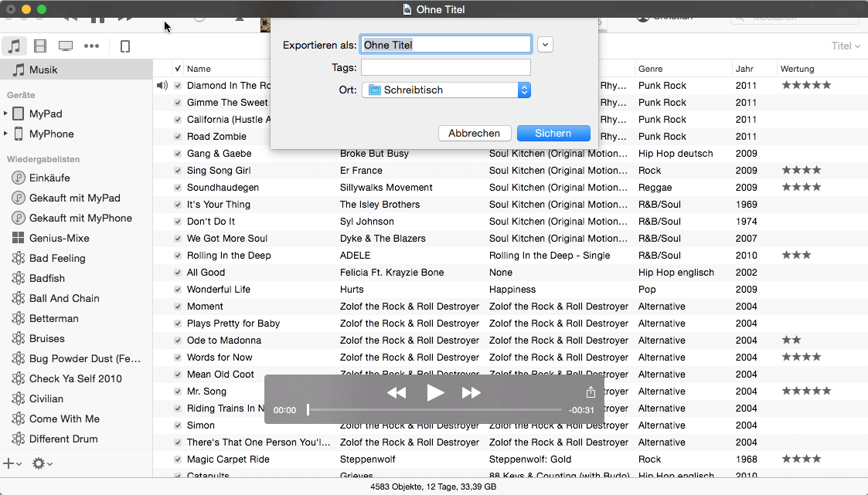The width and height of the screenshot is (868, 495).
Task: Open the connected device via the iPad icon
Action: point(124,46)
